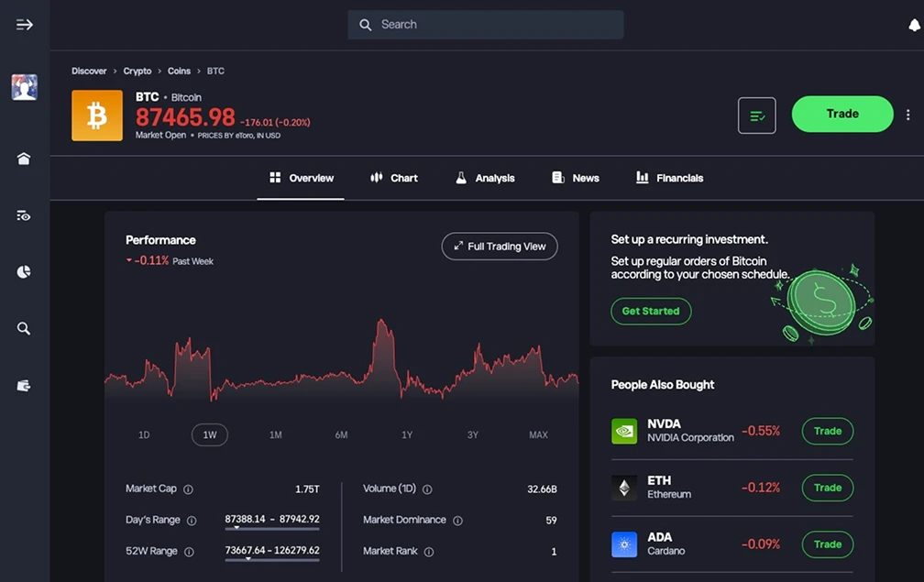This screenshot has height=582, width=924.
Task: Select the 1D timeframe
Action: click(x=144, y=434)
